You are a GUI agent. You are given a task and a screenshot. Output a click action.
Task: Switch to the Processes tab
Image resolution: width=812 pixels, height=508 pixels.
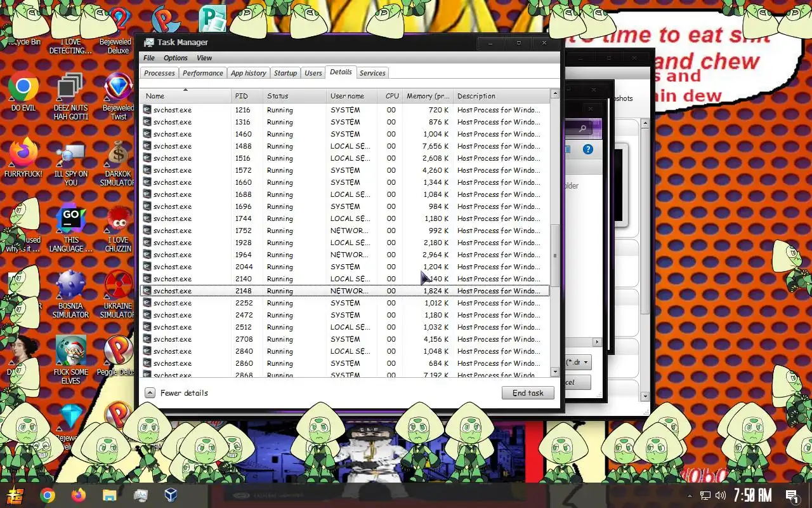pos(159,73)
